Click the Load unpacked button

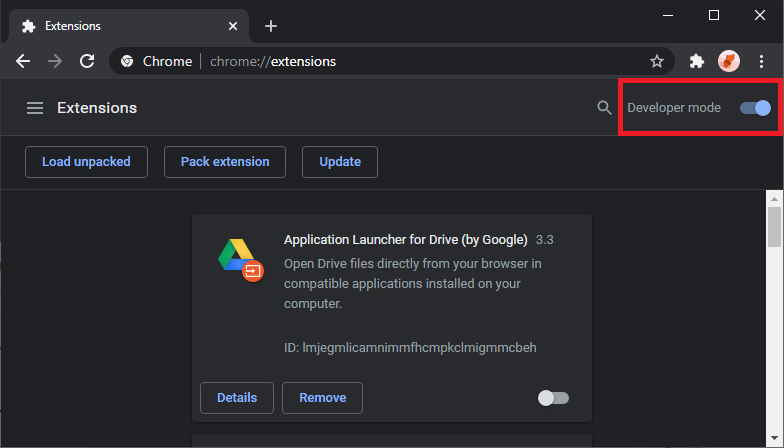(x=86, y=162)
